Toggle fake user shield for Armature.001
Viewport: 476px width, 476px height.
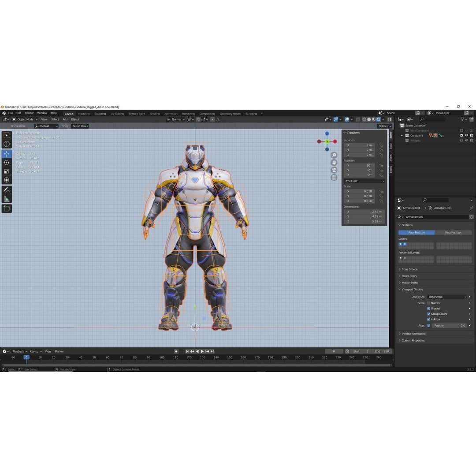click(x=472, y=217)
